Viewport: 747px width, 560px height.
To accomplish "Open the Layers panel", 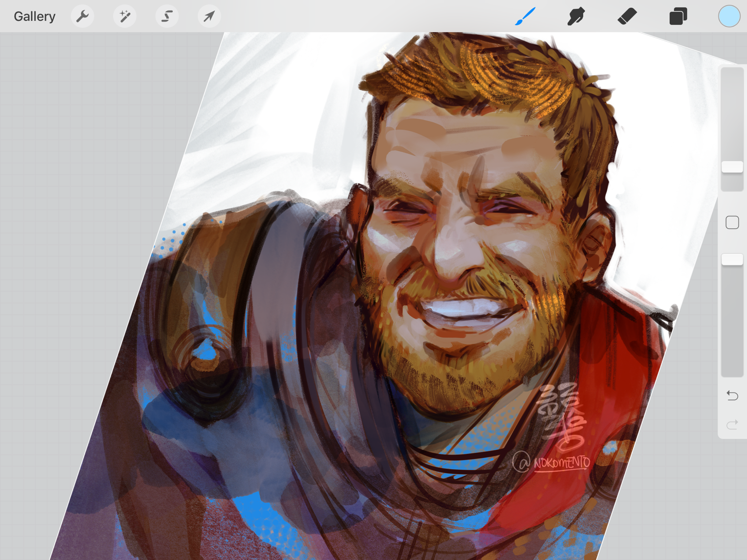I will tap(678, 16).
